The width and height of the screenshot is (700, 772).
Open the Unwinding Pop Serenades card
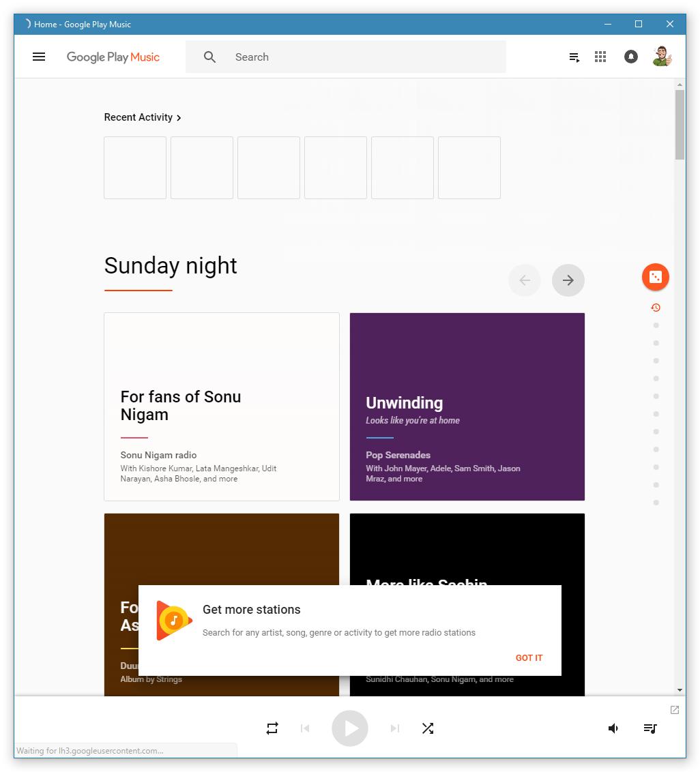(x=467, y=406)
